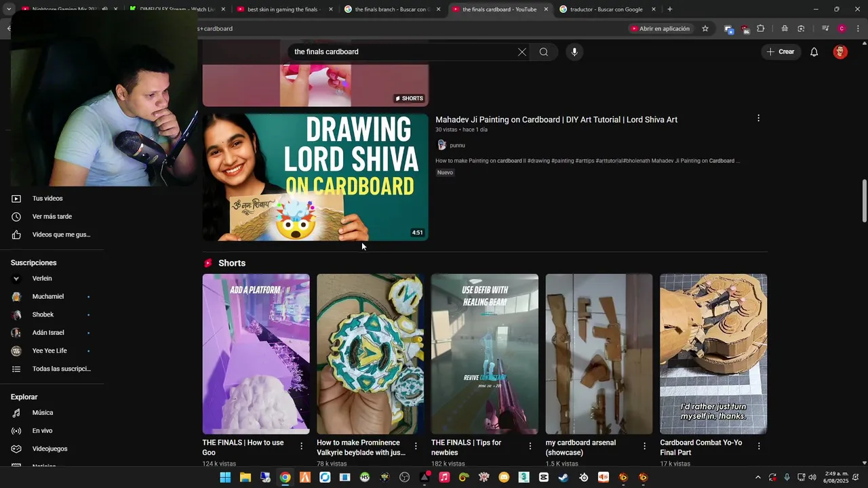
Task: Close the finals cardboard YouTube tab
Action: tap(546, 9)
